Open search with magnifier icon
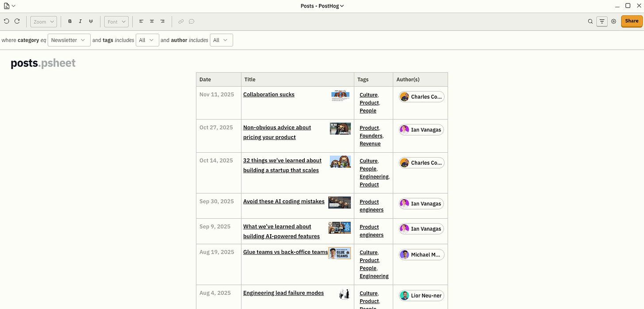The height and width of the screenshot is (309, 644). 590,21
